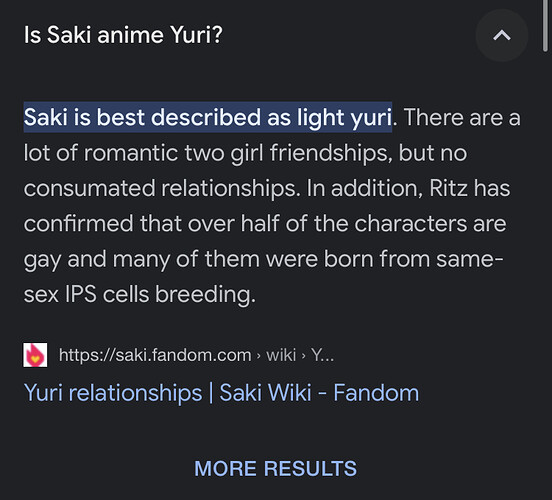Collapse the answer with the up chevron
552x500 pixels.
tap(502, 35)
